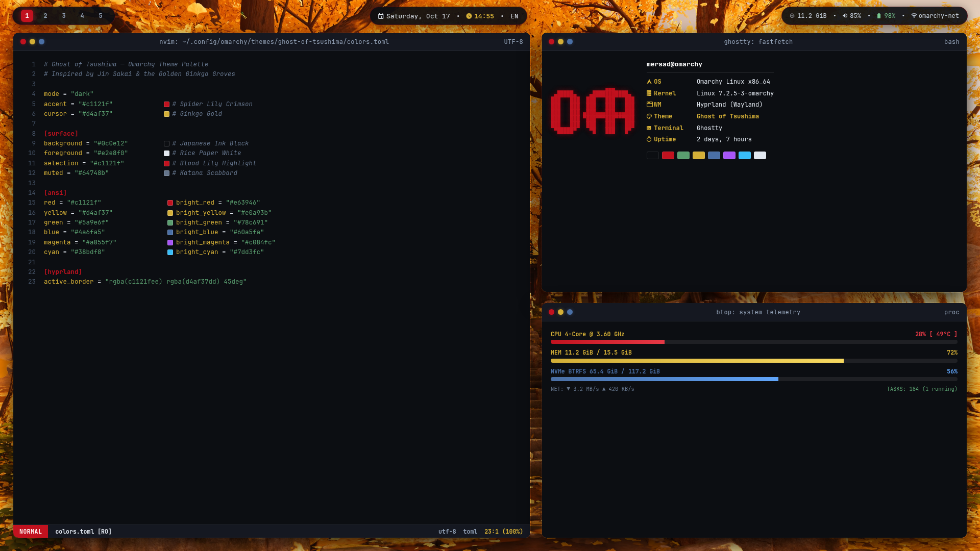Click the ASCII Omarchy logo in fastfetch
This screenshot has width=980, height=551.
point(593,111)
